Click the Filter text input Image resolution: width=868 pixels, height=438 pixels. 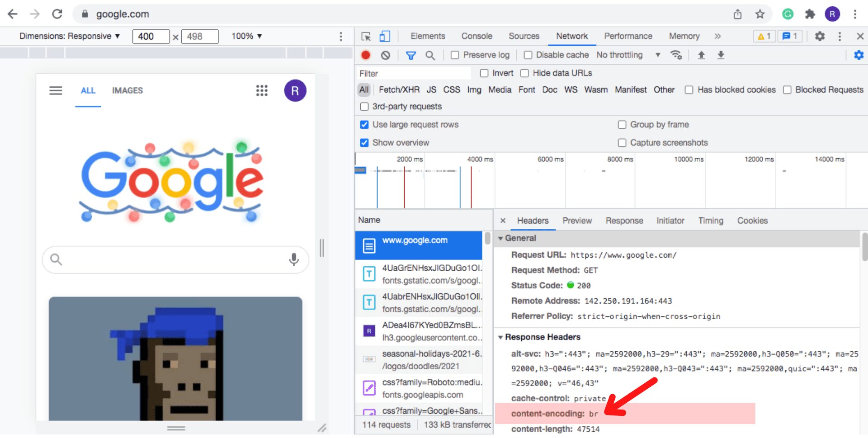coord(413,73)
